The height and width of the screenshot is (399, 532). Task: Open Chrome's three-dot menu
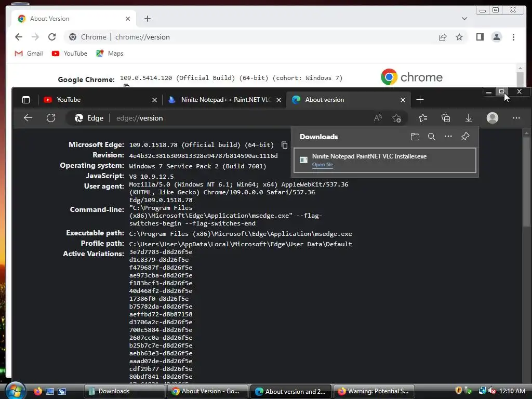[x=513, y=37]
